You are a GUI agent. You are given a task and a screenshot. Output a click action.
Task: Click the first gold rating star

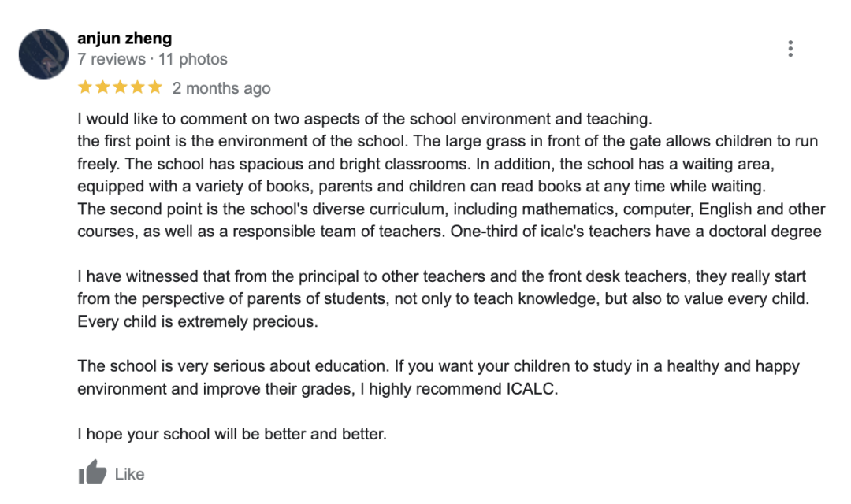[x=85, y=87]
